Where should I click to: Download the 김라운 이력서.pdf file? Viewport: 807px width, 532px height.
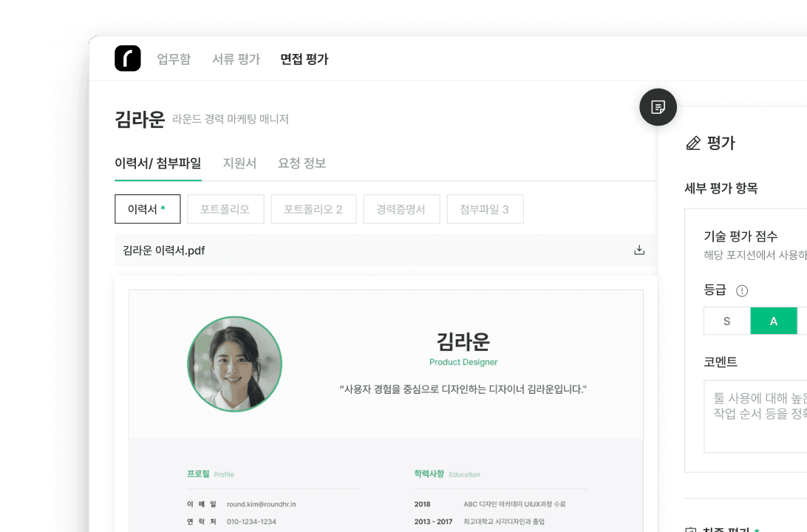[x=639, y=250]
